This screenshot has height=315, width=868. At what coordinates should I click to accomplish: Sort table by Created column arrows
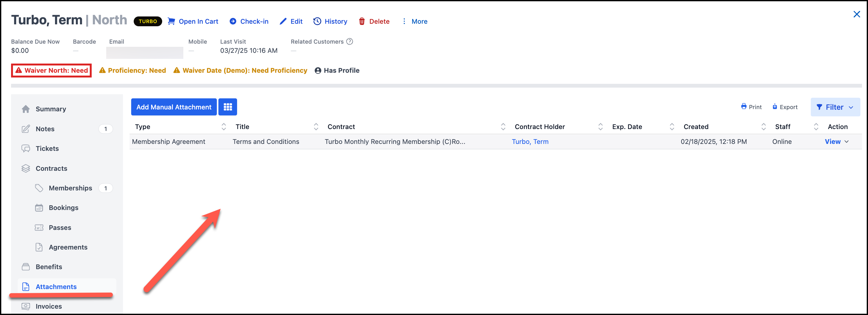coord(764,127)
